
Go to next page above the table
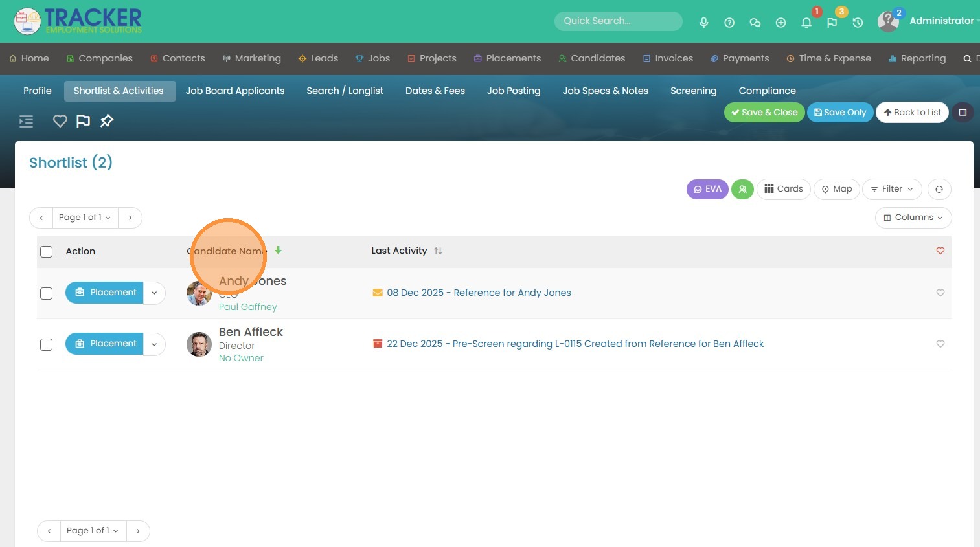(x=130, y=218)
